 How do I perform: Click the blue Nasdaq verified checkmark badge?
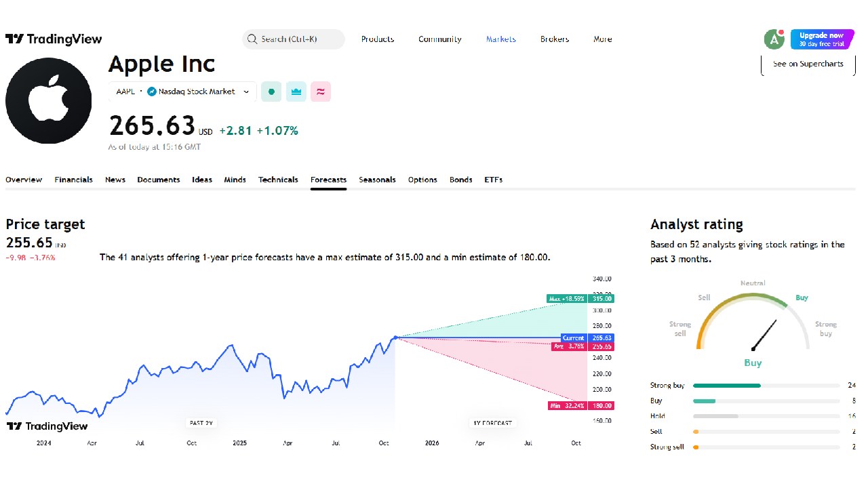coord(151,91)
